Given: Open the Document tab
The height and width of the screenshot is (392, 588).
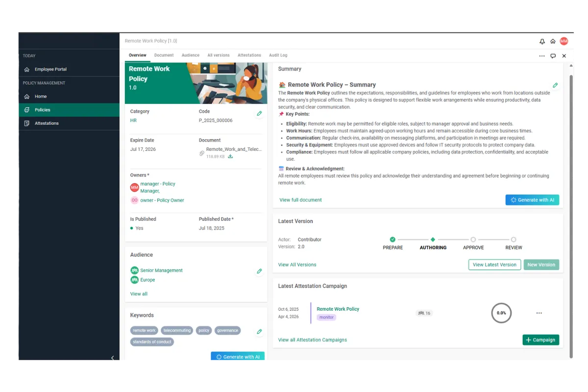Looking at the screenshot, I should (164, 55).
